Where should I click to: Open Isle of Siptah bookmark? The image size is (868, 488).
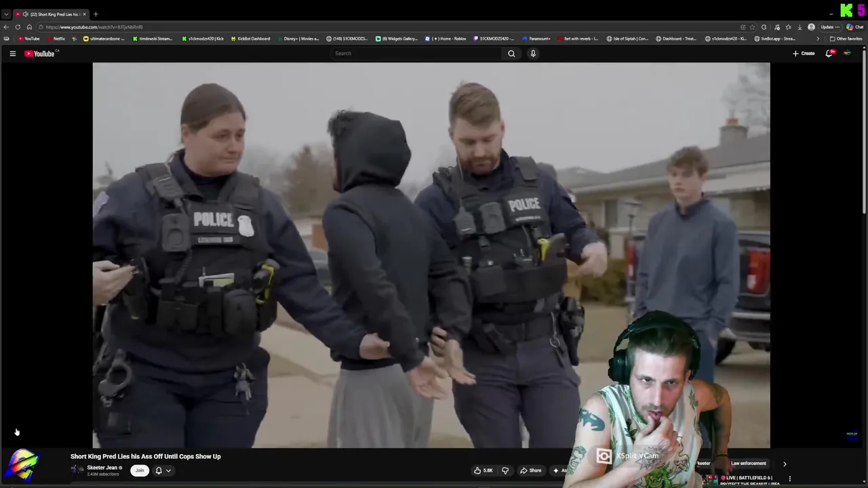[627, 39]
